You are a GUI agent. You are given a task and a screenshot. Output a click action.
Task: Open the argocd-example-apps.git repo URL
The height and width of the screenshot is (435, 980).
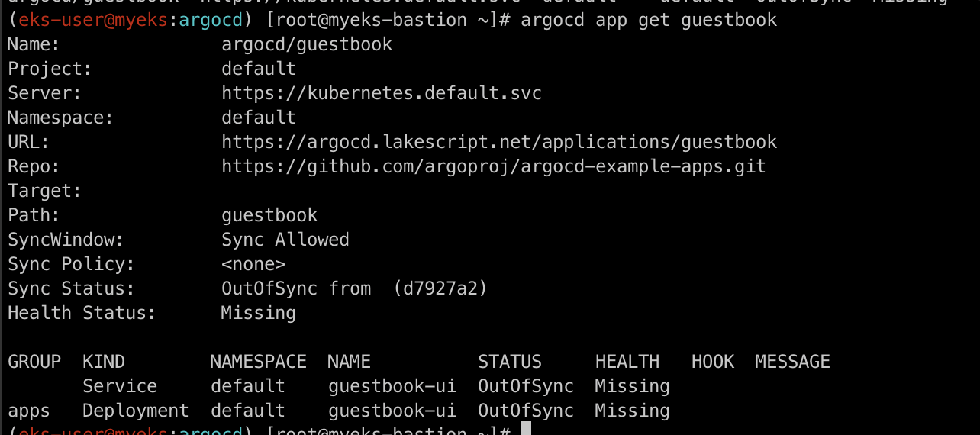click(x=494, y=167)
